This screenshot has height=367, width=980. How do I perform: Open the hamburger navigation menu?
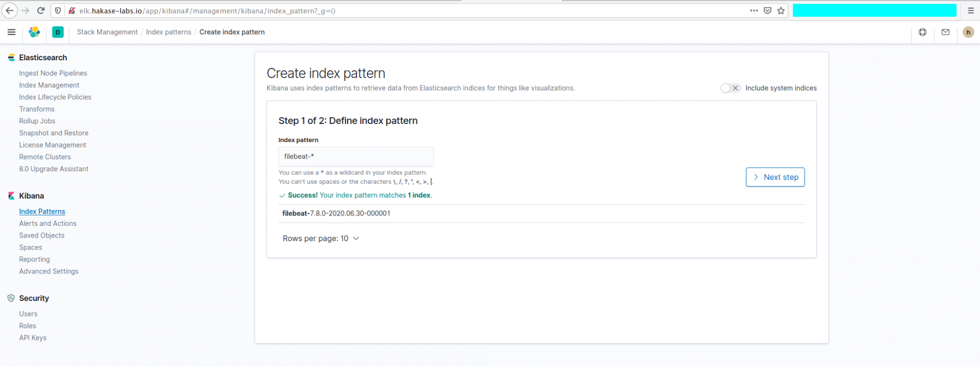coord(11,32)
